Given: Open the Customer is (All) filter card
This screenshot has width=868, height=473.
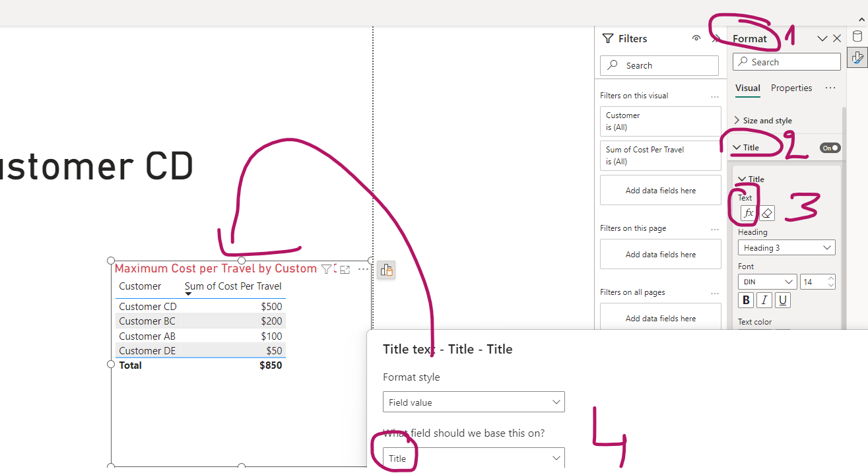Looking at the screenshot, I should point(661,121).
